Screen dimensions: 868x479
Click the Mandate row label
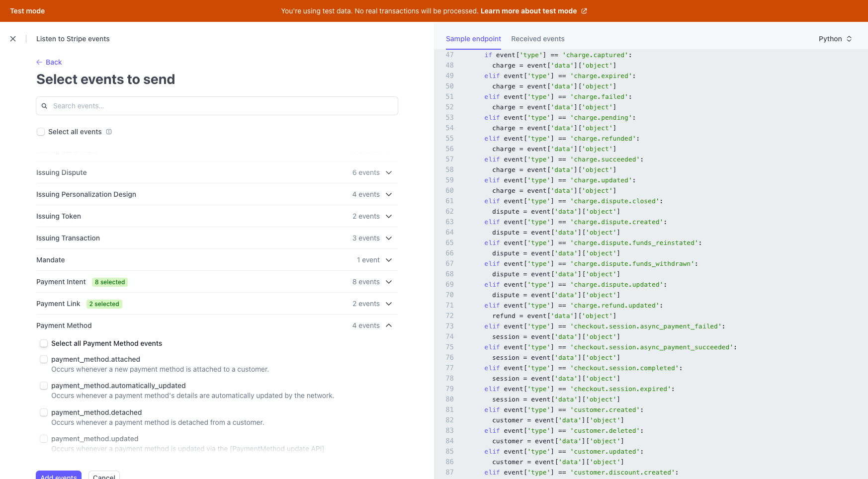pos(51,260)
